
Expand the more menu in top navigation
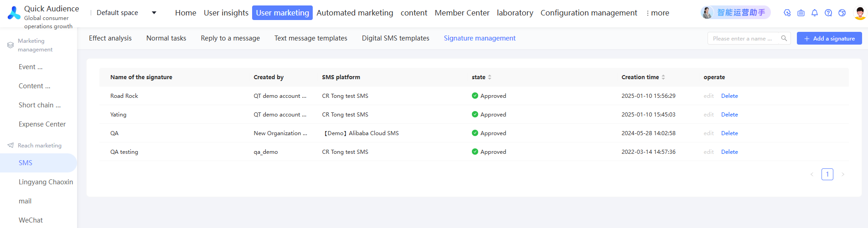click(x=658, y=13)
